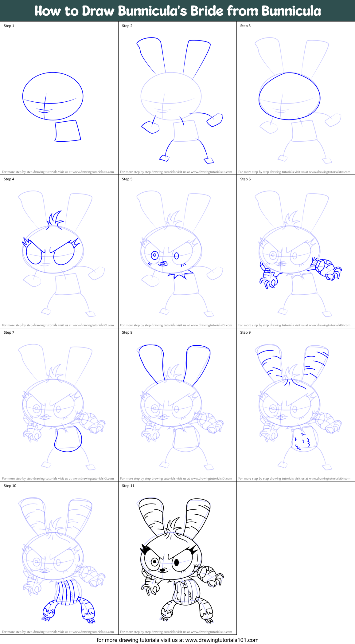The height and width of the screenshot is (644, 355).
Task: Click the Step 6 clawed arms drawing
Action: (x=298, y=253)
